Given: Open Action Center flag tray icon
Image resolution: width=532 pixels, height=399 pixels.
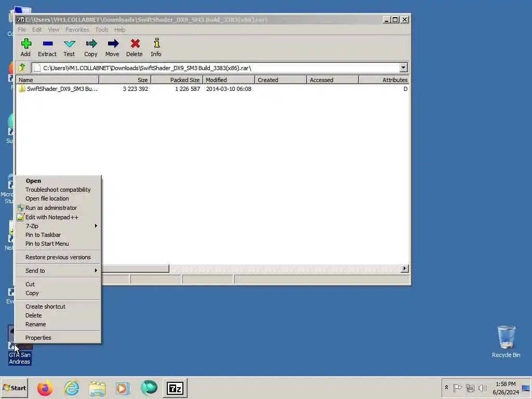Looking at the screenshot, I should (x=457, y=388).
